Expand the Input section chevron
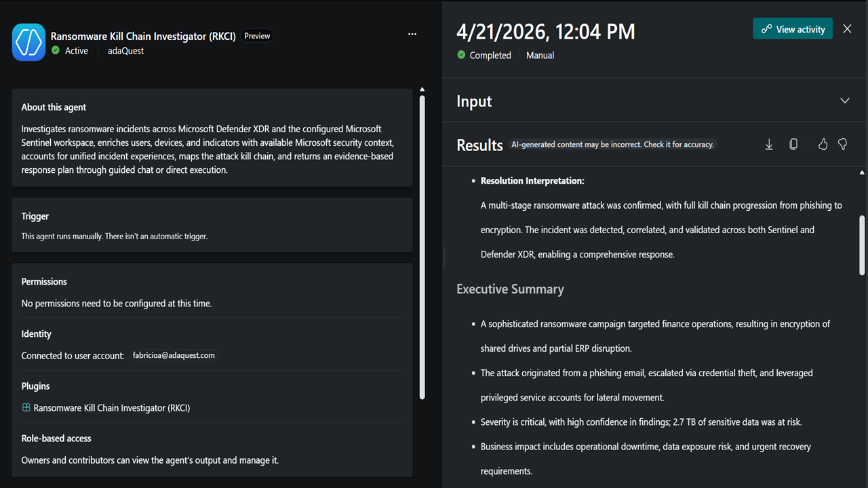This screenshot has height=488, width=868. 845,100
